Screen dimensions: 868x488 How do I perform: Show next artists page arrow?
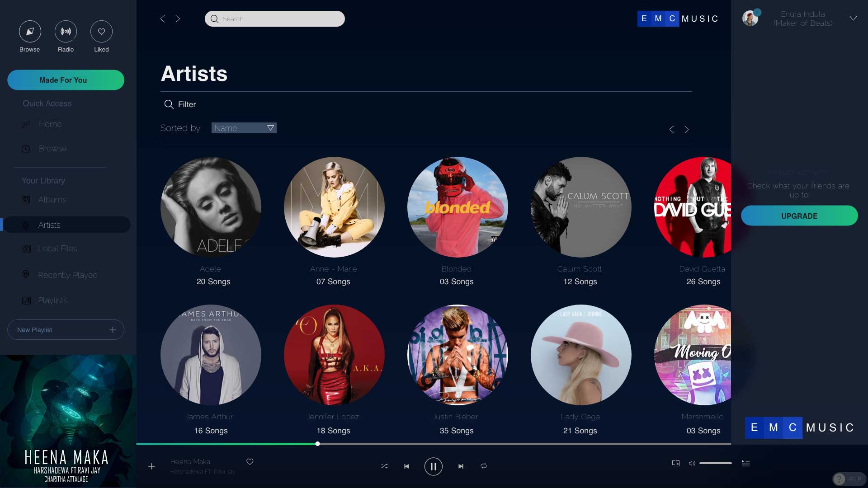click(x=687, y=130)
